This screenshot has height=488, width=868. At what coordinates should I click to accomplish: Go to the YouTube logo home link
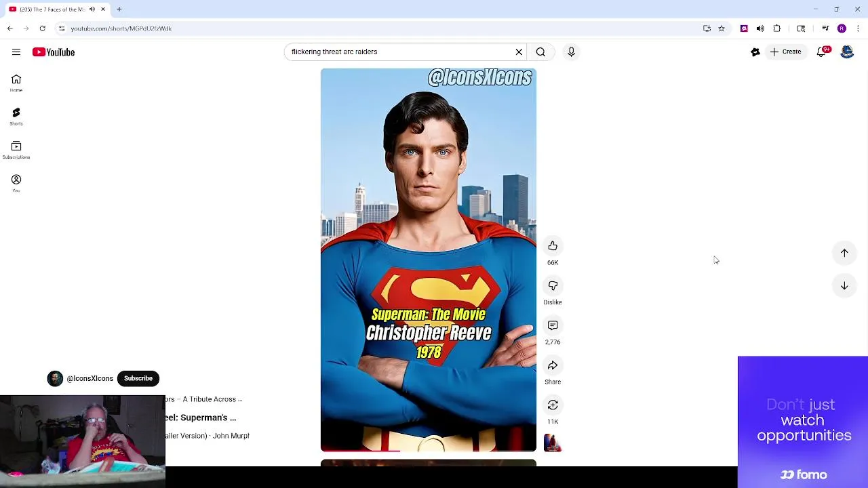coord(54,52)
